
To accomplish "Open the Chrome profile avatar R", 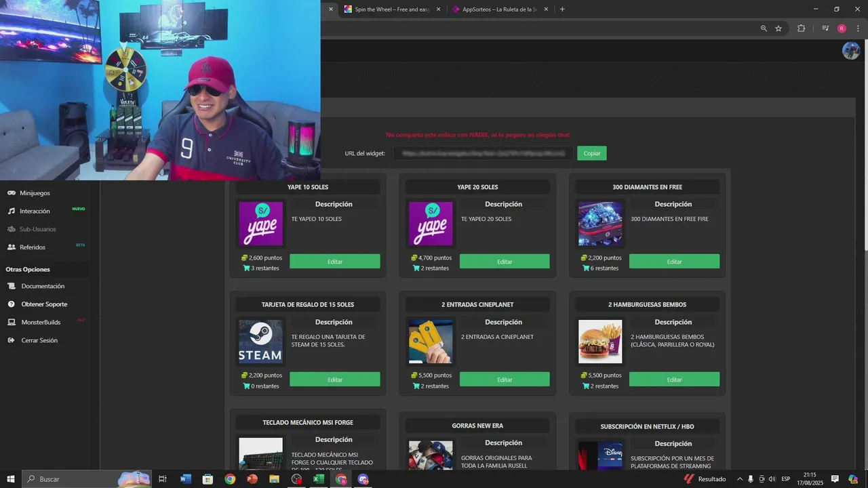I will click(842, 28).
